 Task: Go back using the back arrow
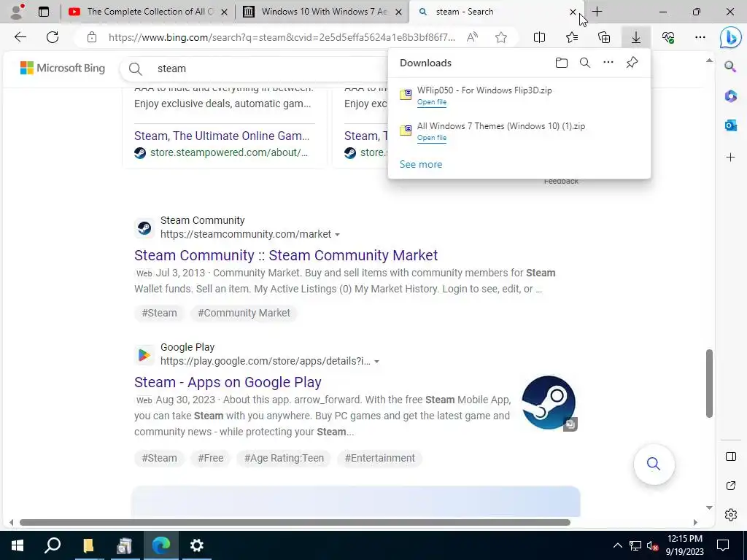(20, 37)
